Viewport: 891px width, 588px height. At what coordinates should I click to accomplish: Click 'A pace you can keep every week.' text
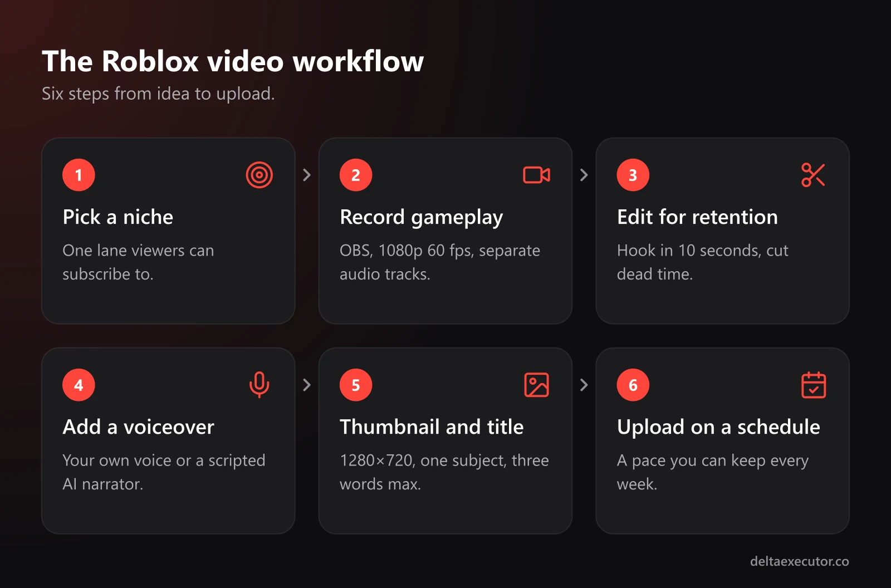point(713,472)
